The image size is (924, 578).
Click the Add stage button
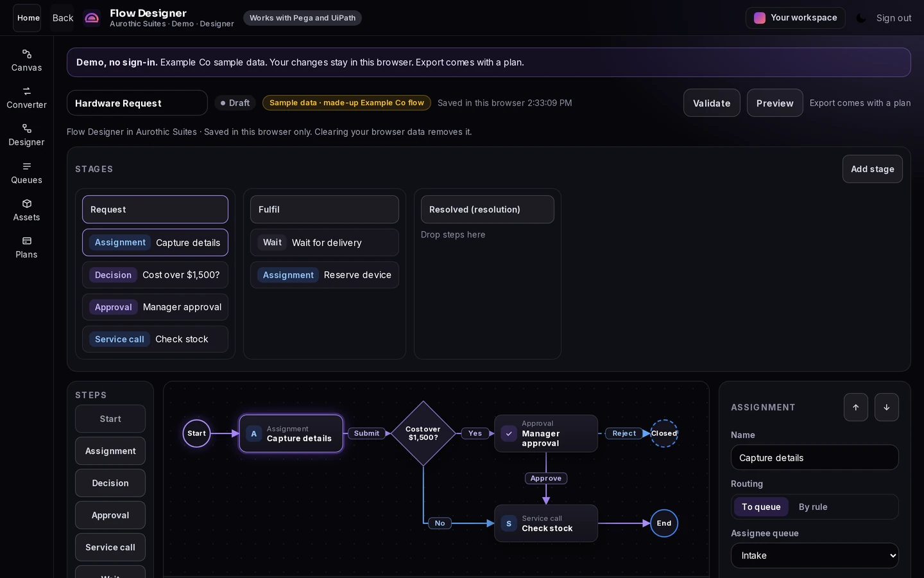[873, 169]
